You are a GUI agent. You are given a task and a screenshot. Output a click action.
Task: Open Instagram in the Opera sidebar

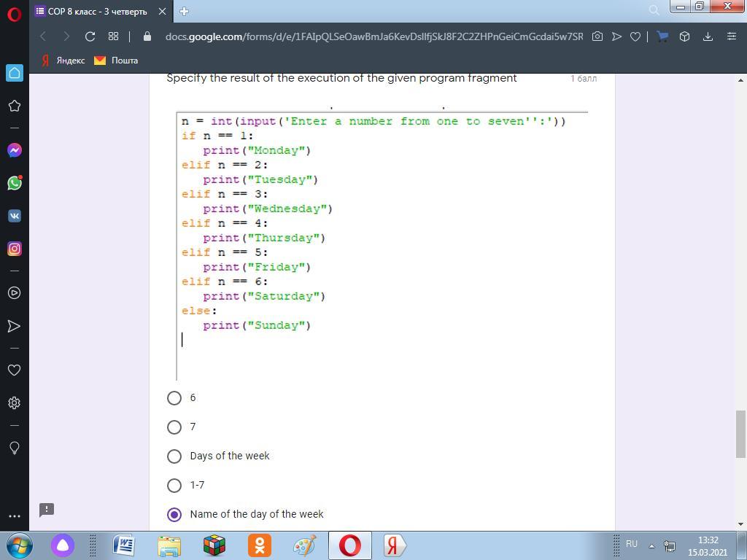tap(14, 249)
